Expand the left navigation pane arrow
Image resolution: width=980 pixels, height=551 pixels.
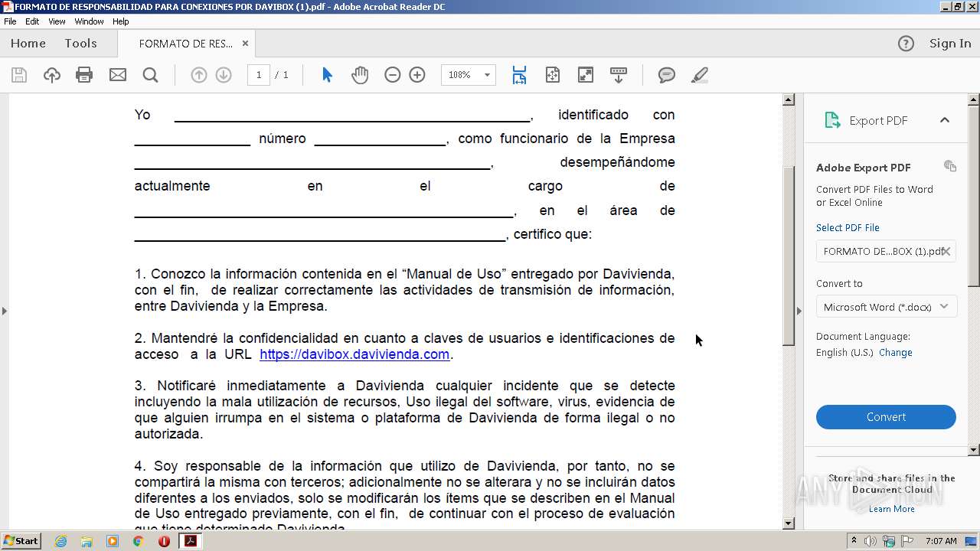coord(5,311)
